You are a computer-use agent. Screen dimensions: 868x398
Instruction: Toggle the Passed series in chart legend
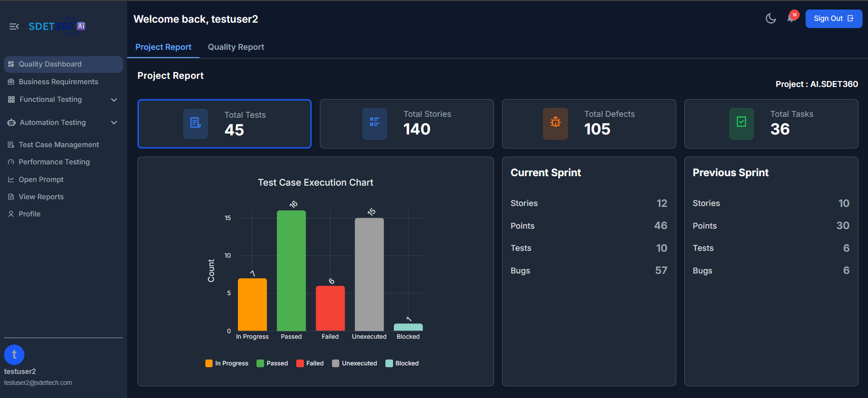click(x=272, y=364)
